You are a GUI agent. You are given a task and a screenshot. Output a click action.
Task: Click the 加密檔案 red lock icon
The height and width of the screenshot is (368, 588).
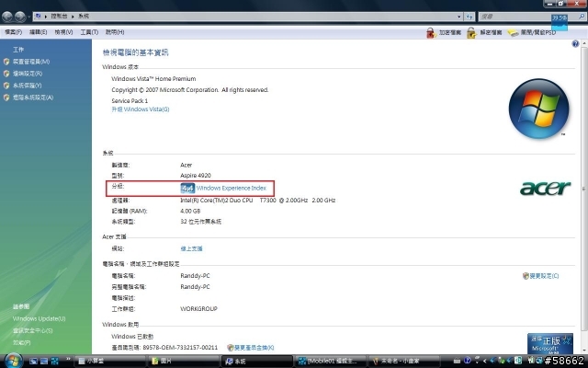click(x=431, y=33)
